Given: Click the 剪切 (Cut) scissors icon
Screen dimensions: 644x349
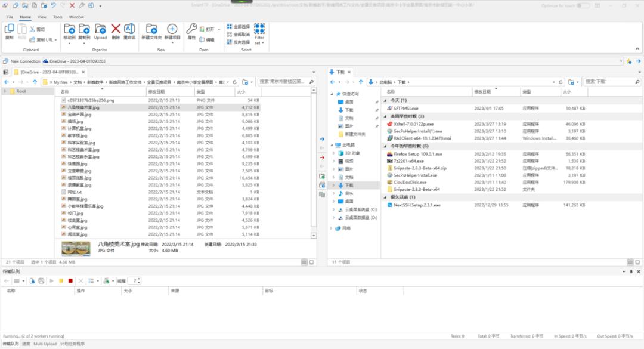Looking at the screenshot, I should pos(32,30).
